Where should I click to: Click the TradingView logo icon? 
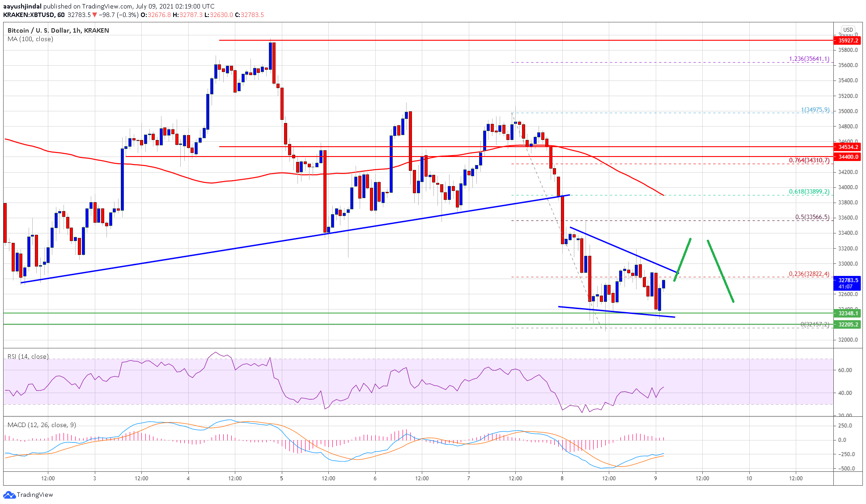point(9,495)
